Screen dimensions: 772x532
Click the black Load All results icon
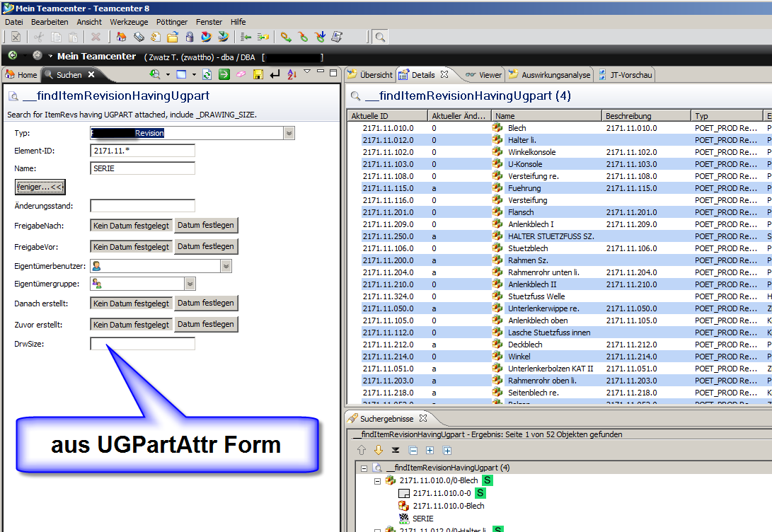point(396,451)
